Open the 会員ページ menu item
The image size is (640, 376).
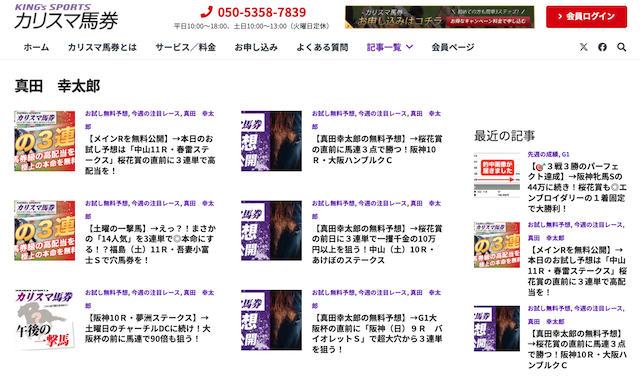pyautogui.click(x=453, y=47)
